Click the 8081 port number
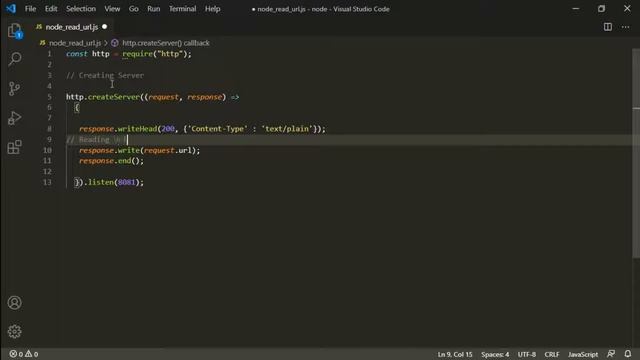The height and width of the screenshot is (360, 640). point(127,182)
